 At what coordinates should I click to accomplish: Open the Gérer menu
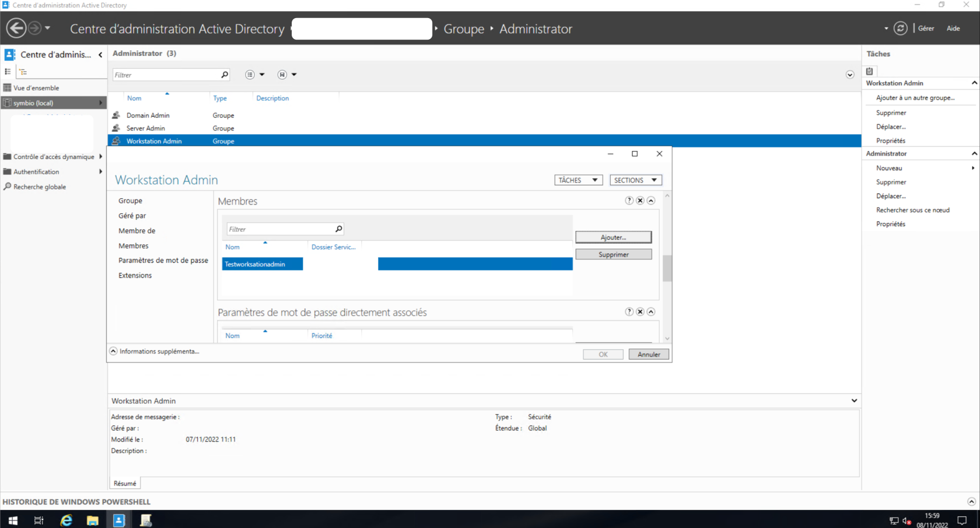point(926,28)
